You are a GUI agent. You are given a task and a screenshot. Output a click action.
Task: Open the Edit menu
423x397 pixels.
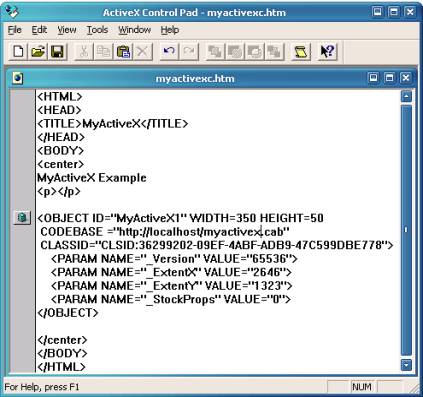pyautogui.click(x=39, y=30)
